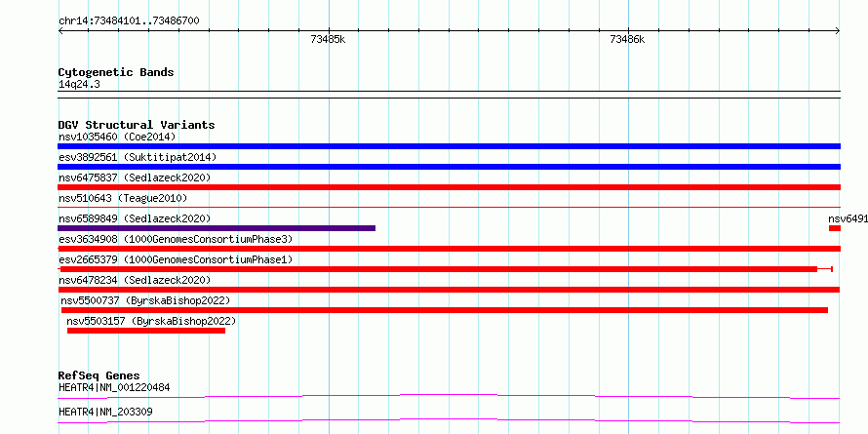Screen dimensions: 868x434
Task: Click the HEATR4|NM_203309 label
Action: coord(105,412)
